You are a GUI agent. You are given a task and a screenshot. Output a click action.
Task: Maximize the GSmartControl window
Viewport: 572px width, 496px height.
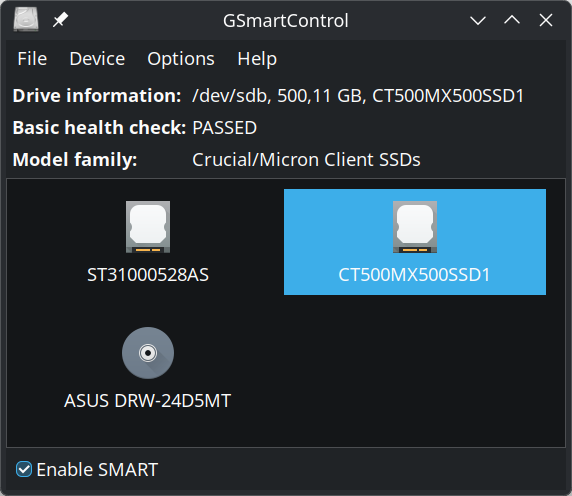pyautogui.click(x=512, y=20)
